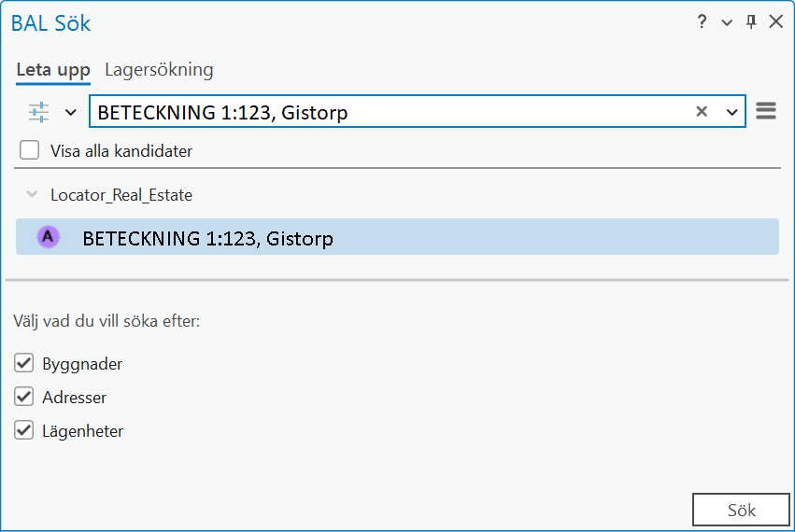This screenshot has width=795, height=532.
Task: Uncheck the Lägenheter checkbox
Action: pos(25,430)
